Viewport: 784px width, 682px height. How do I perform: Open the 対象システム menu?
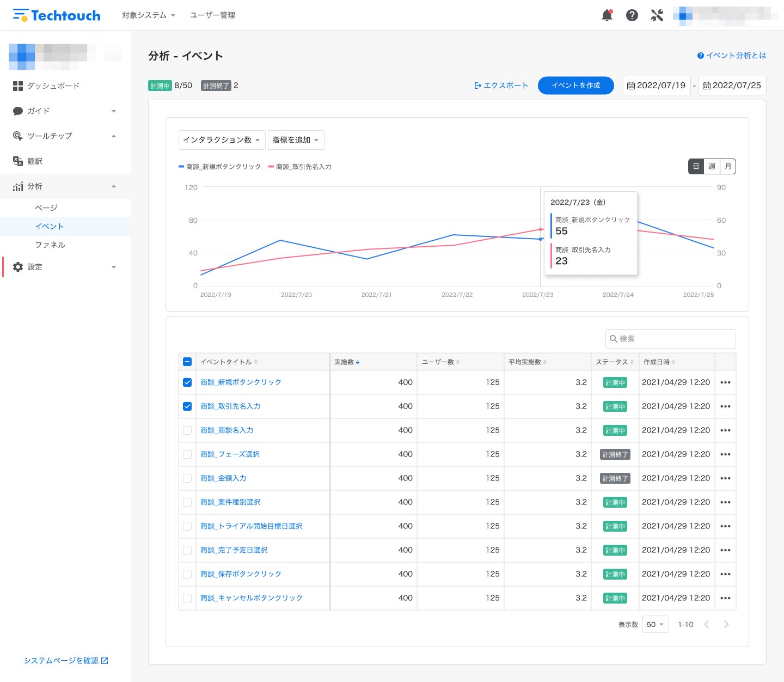point(149,15)
